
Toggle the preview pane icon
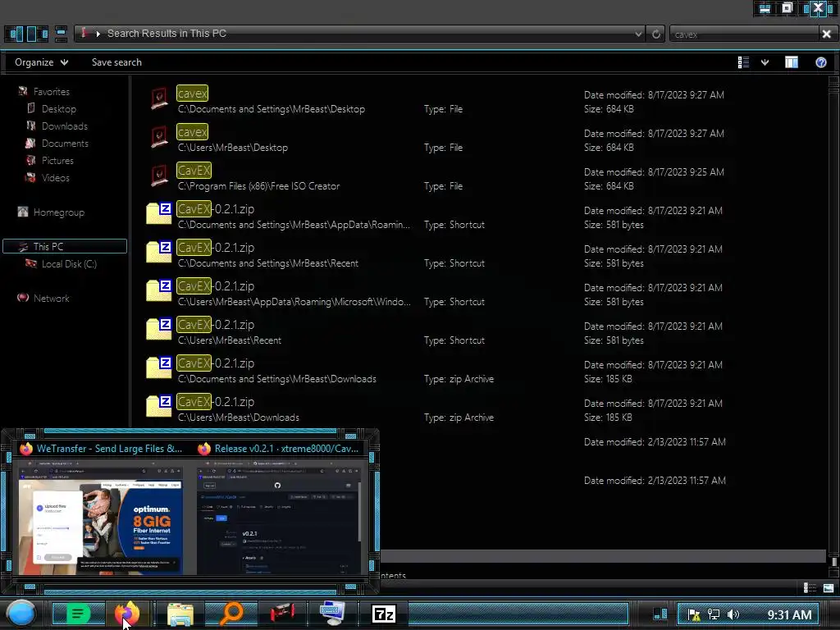(x=792, y=62)
